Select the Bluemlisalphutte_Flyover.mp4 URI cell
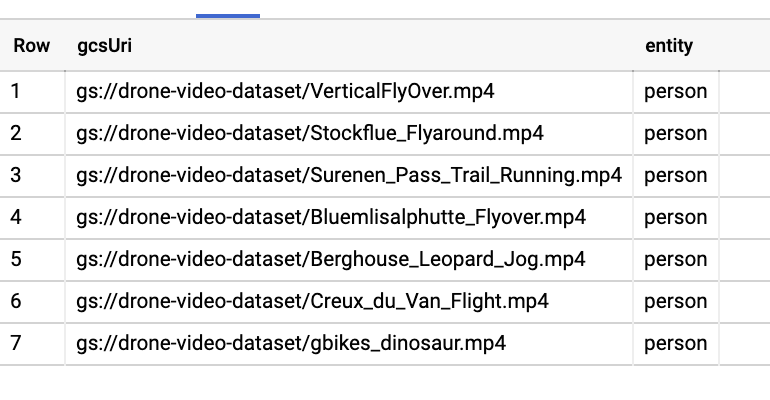Screen dimensions: 770x400 pyautogui.click(x=331, y=218)
